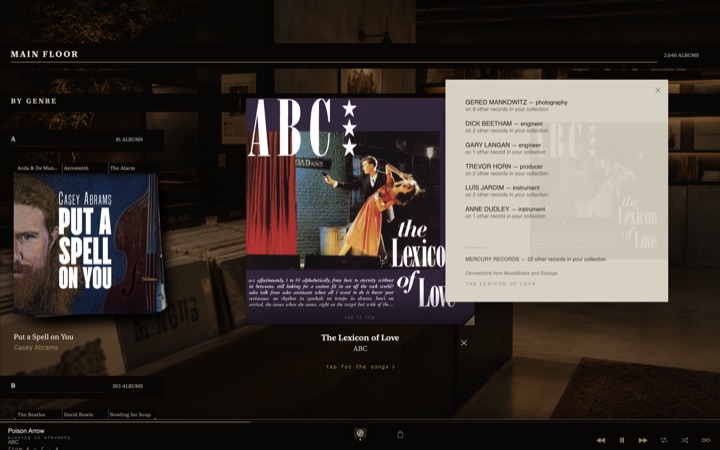Open Mercury Records label connection
This screenshot has width=720, height=450.
pyautogui.click(x=535, y=259)
